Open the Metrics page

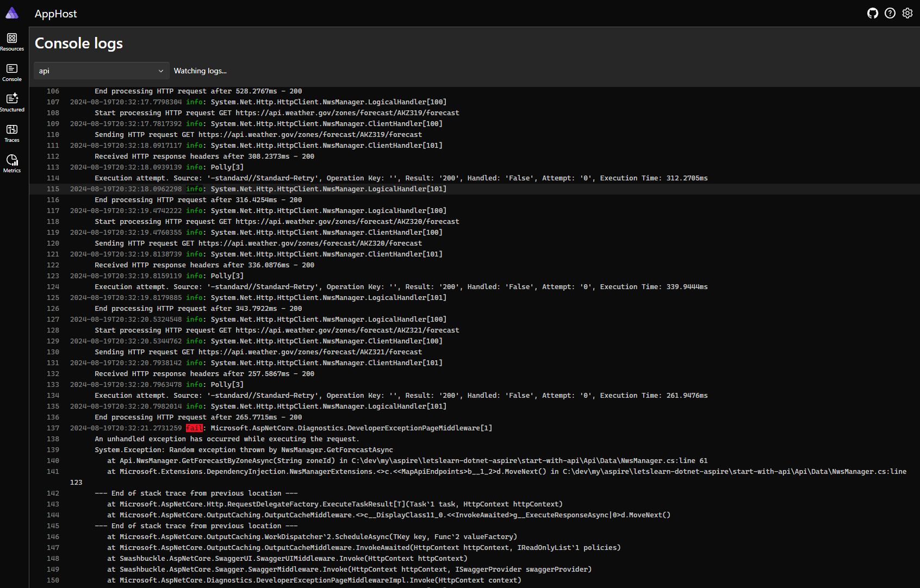coord(12,164)
